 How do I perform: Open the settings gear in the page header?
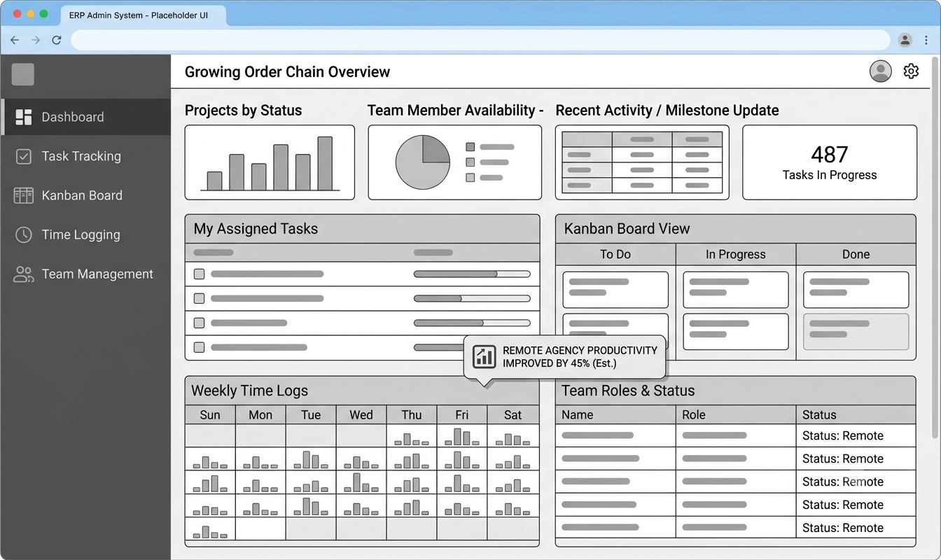[911, 71]
